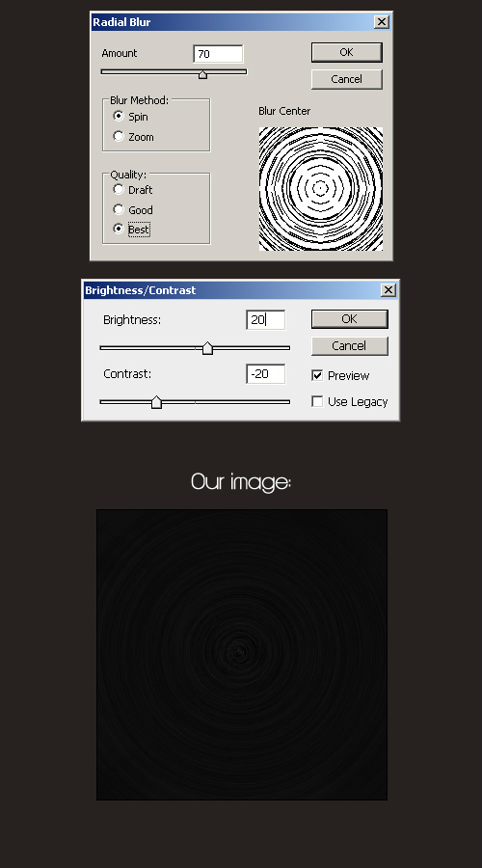Screen dimensions: 482x868
Task: Close the Brightness/Contrast dialog window
Action: (x=389, y=290)
